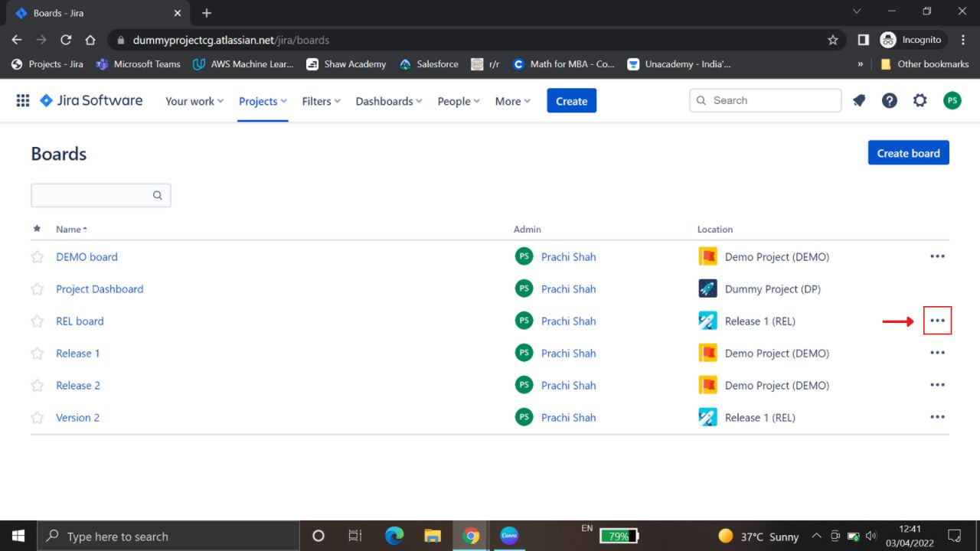Screen dimensions: 980x551
Task: Open the Microsoft Teams bookmark
Action: (139, 64)
